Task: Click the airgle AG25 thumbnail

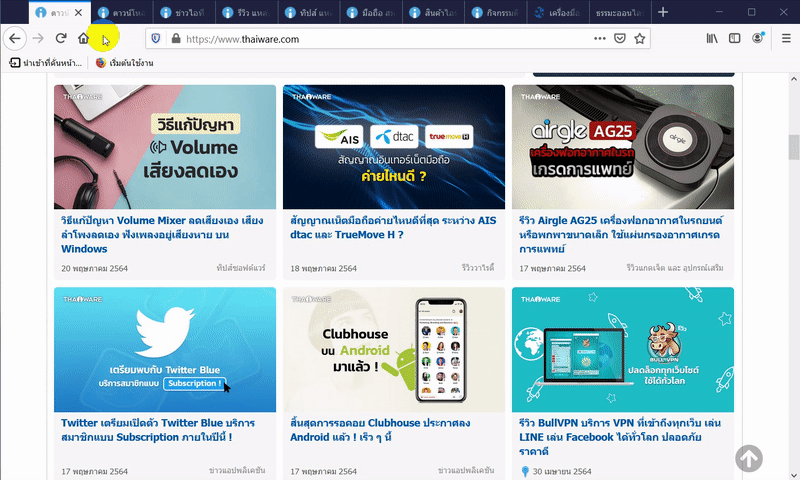Action: click(x=623, y=147)
